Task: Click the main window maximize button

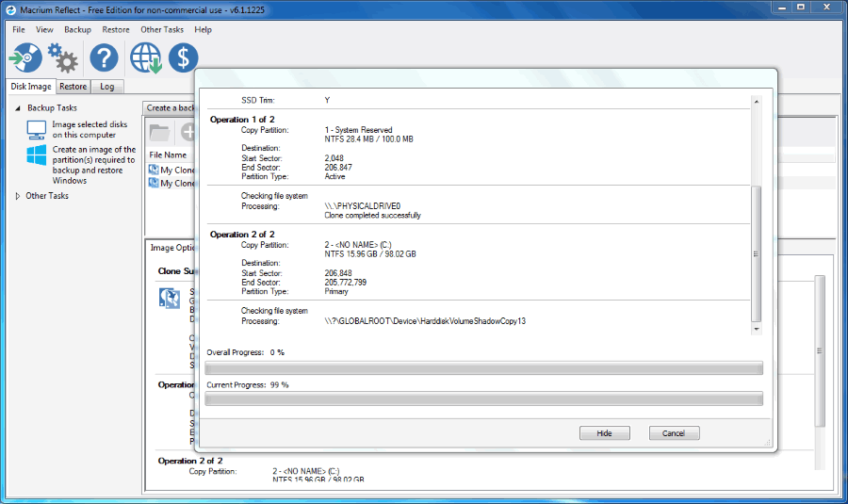Action: 801,8
